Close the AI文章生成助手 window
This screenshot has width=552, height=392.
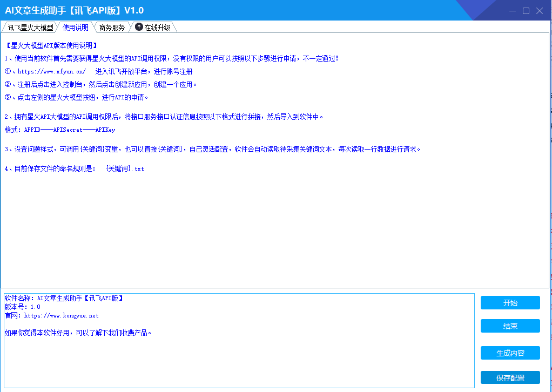coord(540,11)
